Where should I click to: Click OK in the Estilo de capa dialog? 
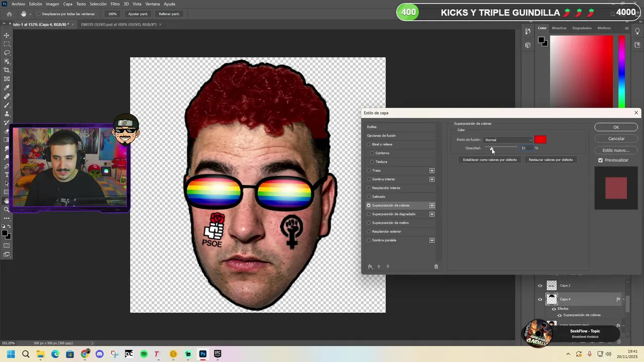pyautogui.click(x=616, y=127)
